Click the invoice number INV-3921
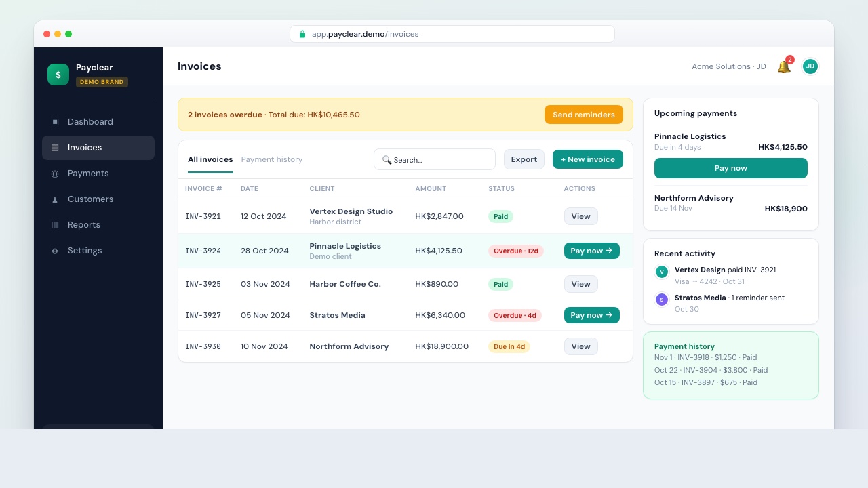This screenshot has height=488, width=868. coord(203,216)
